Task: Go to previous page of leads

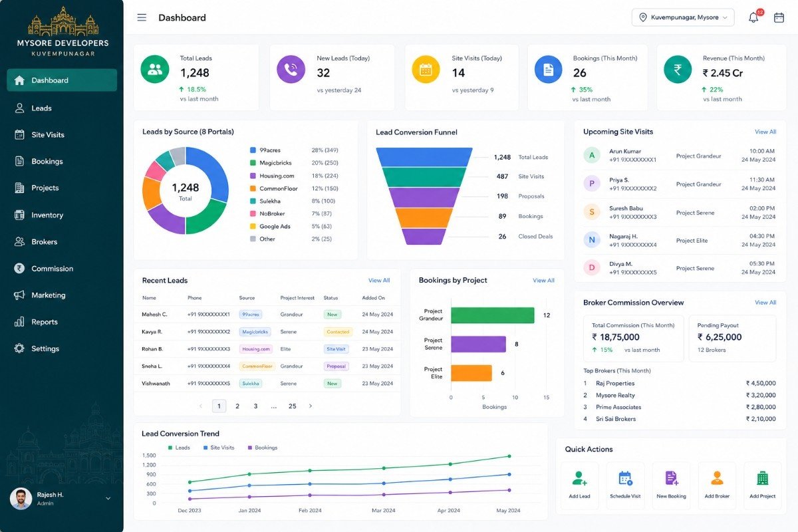Action: 201,406
